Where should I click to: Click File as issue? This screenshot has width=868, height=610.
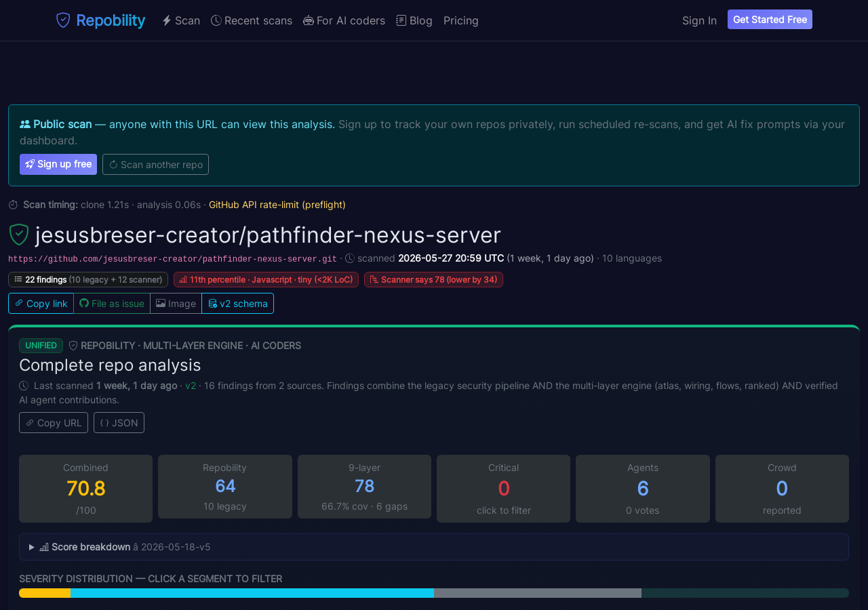pos(112,304)
